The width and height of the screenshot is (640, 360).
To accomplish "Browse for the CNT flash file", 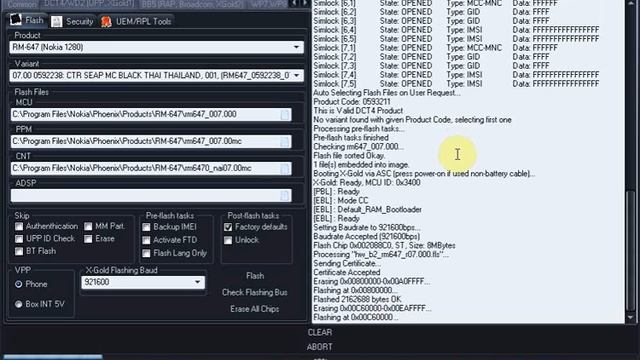I will 285,169.
